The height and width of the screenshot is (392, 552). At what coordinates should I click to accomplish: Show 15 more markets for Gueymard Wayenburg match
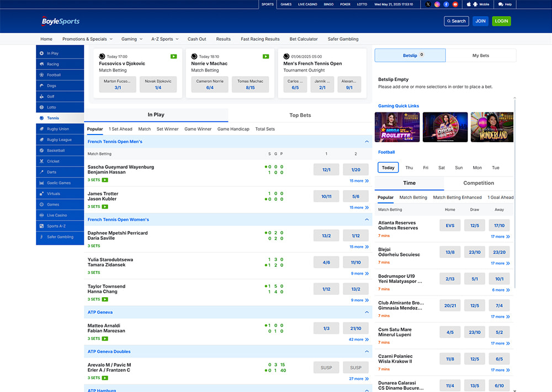(359, 181)
